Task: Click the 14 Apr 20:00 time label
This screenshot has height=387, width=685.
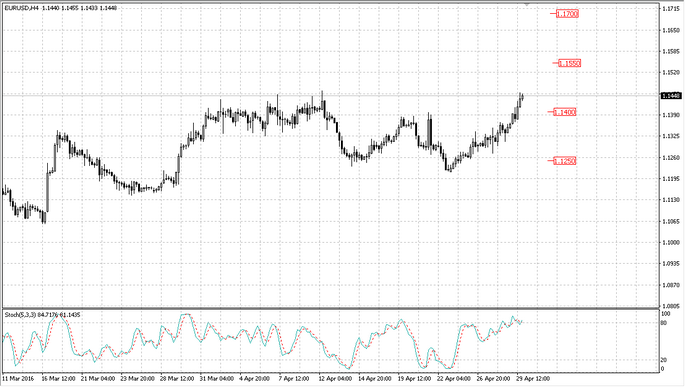Action: (375, 379)
